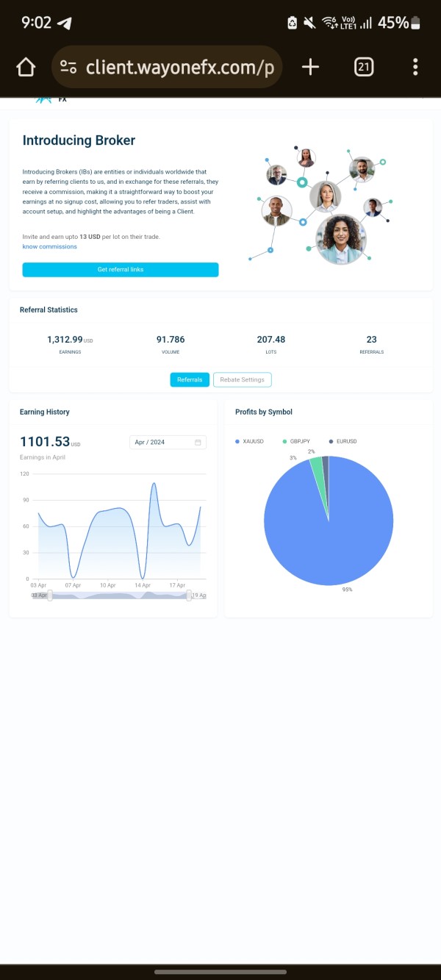The height and width of the screenshot is (980, 441).
Task: Toggle GBPJPY legend item in pie chart
Action: pos(296,441)
